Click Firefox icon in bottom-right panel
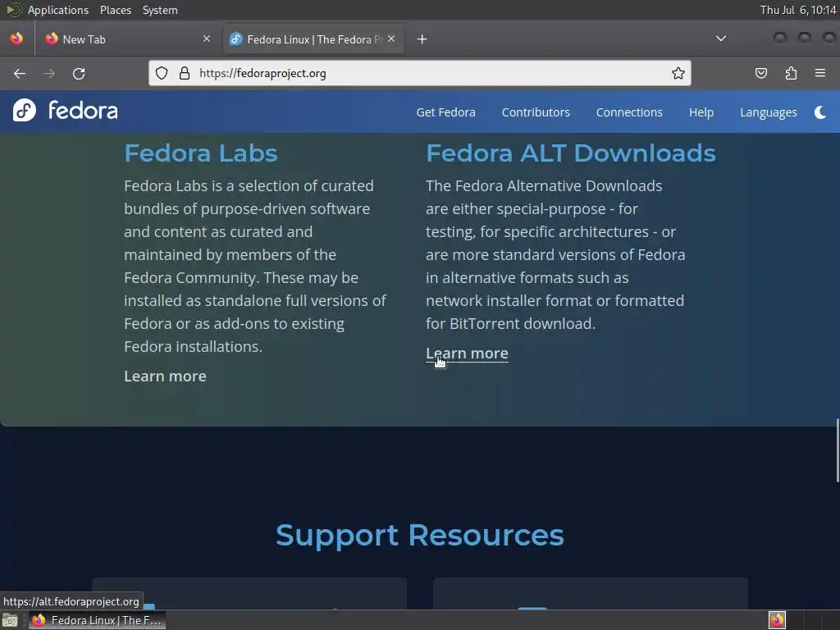The image size is (840, 630). (x=777, y=620)
